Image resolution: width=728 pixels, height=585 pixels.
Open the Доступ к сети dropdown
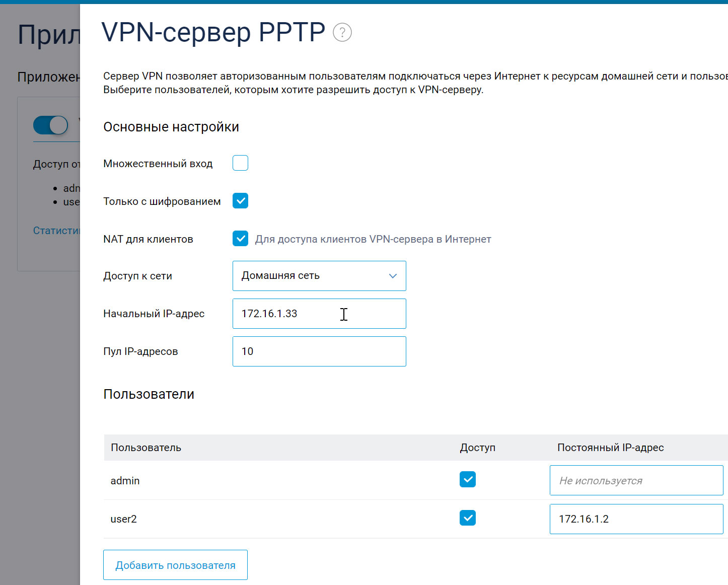[319, 276]
